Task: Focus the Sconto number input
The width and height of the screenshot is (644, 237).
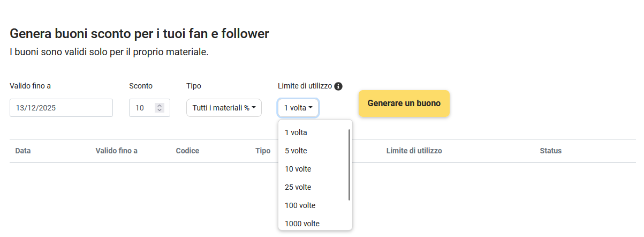Action: [142, 108]
